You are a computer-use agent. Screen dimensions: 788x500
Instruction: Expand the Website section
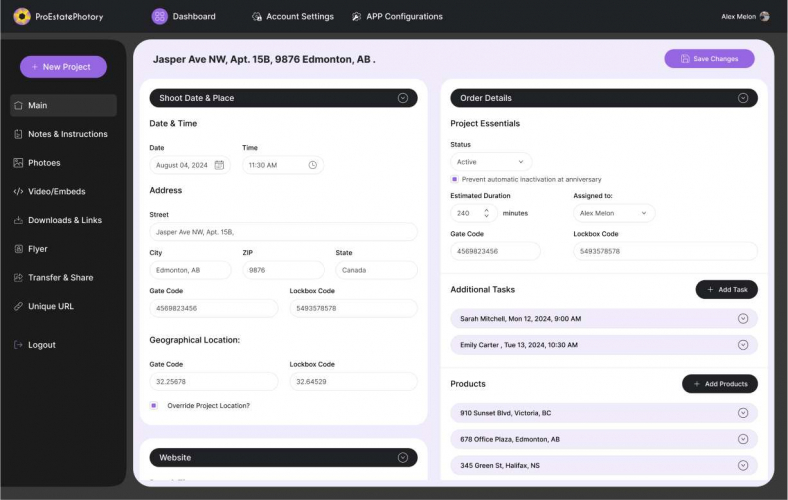click(403, 458)
